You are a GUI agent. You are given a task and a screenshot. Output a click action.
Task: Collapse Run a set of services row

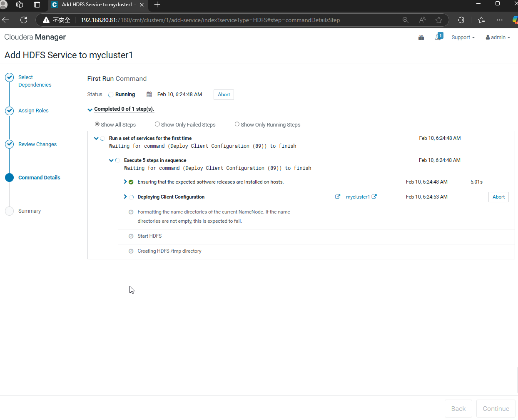[96, 138]
